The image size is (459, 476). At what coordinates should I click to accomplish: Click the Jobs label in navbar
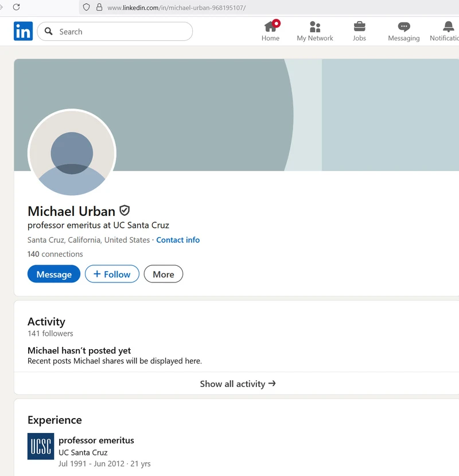359,38
